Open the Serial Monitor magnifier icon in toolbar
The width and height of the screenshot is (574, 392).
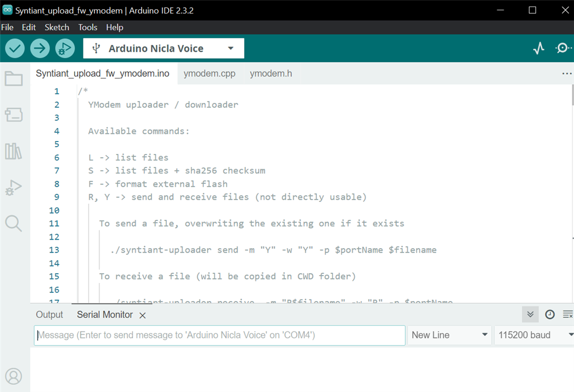pos(563,48)
